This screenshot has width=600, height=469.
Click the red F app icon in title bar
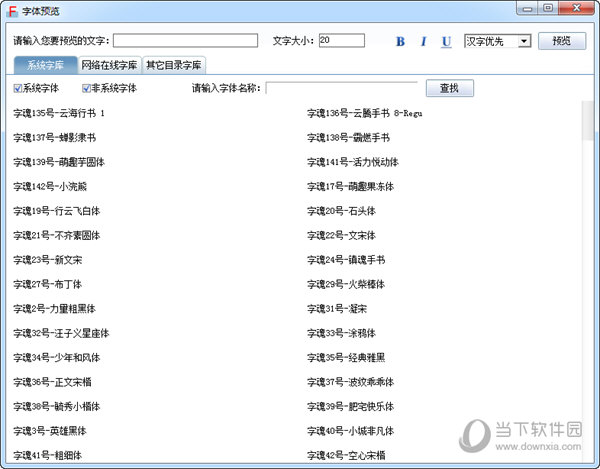click(x=12, y=11)
